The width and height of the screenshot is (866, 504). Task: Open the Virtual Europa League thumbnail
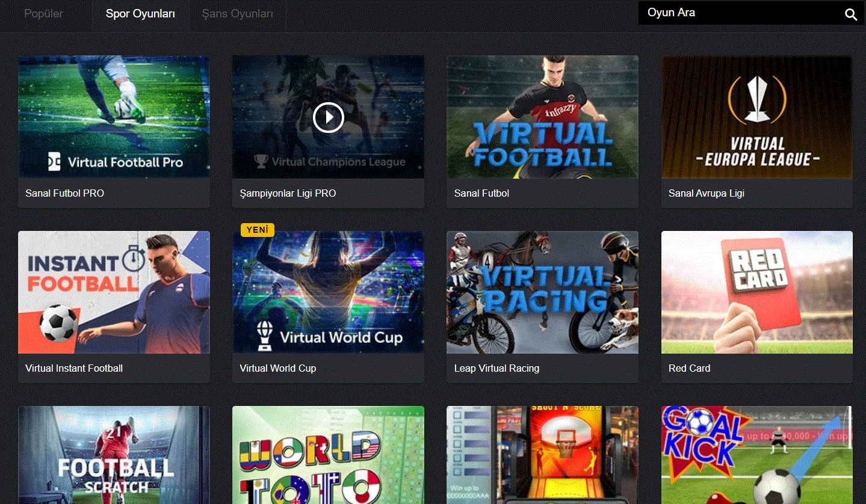[756, 117]
